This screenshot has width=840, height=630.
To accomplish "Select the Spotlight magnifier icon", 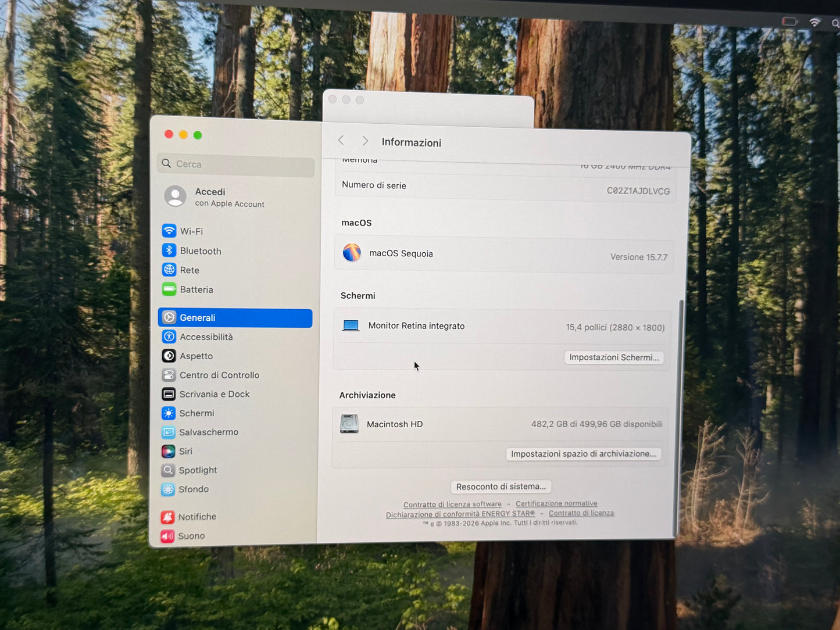I will [x=168, y=470].
